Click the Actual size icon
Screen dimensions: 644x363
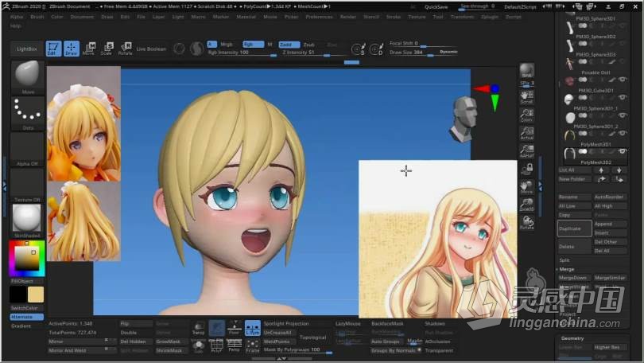(x=527, y=133)
